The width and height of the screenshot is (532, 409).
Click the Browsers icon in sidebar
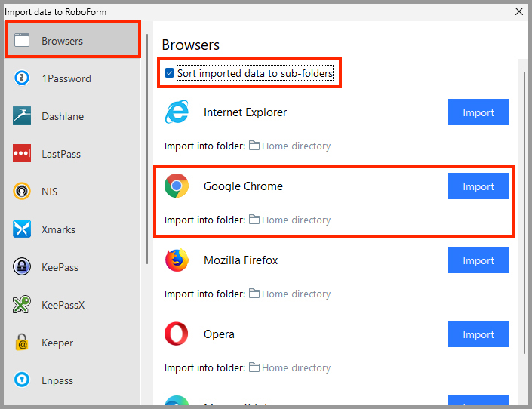point(23,41)
